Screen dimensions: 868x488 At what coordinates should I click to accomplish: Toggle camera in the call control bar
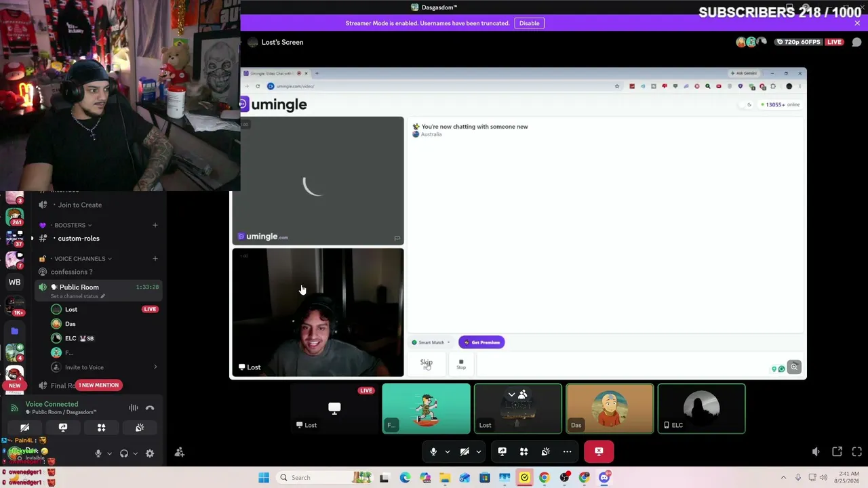[465, 451]
